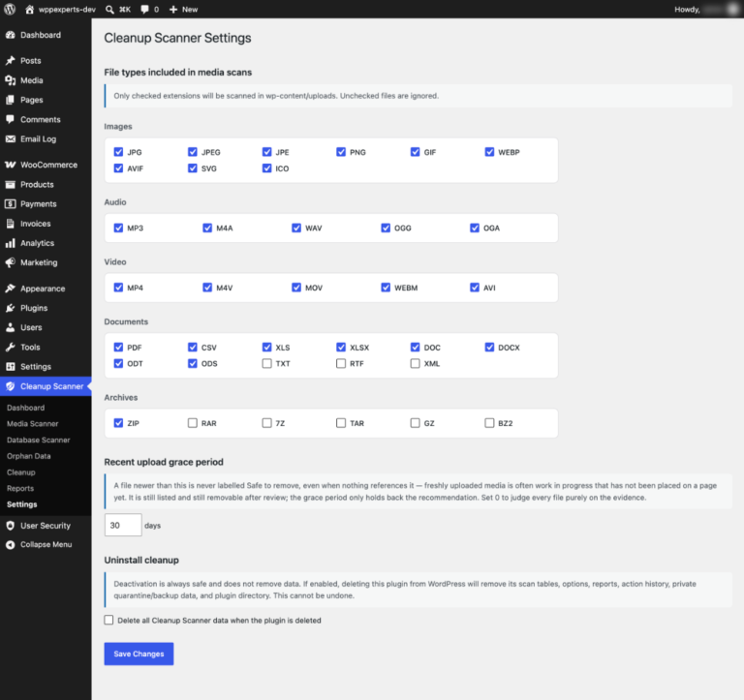The height and width of the screenshot is (700, 744).
Task: Uncheck the AVI video checkbox
Action: click(x=475, y=288)
